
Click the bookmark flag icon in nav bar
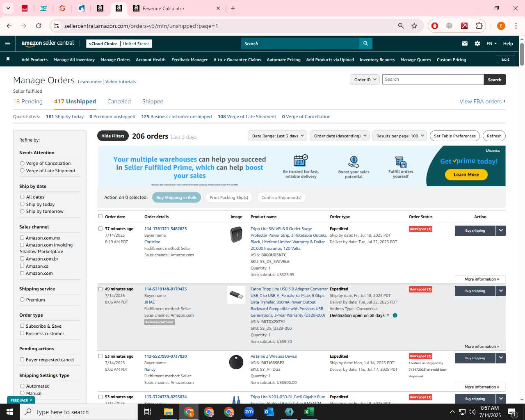[x=8, y=59]
